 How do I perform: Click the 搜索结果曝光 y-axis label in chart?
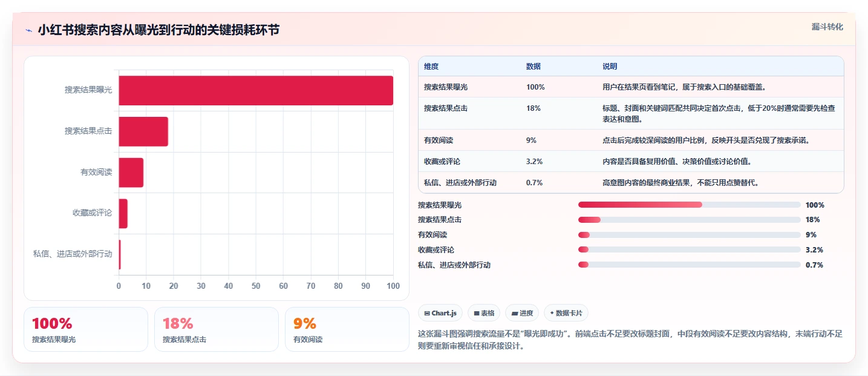[x=88, y=90]
